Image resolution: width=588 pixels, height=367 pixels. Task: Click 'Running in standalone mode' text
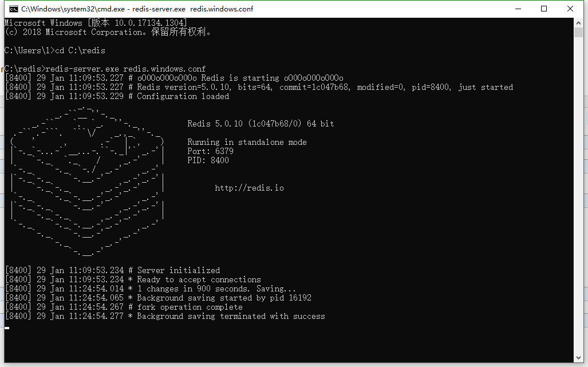(247, 142)
